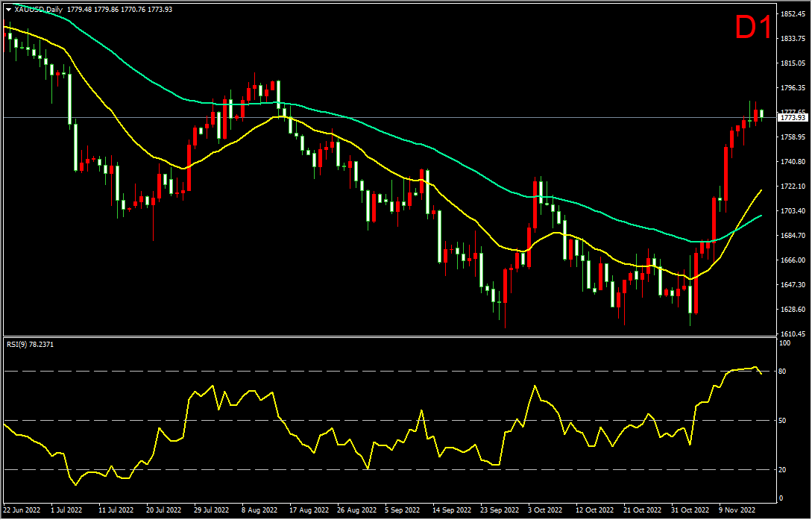
Task: Click the 1815.05 price axis label
Action: click(x=793, y=63)
